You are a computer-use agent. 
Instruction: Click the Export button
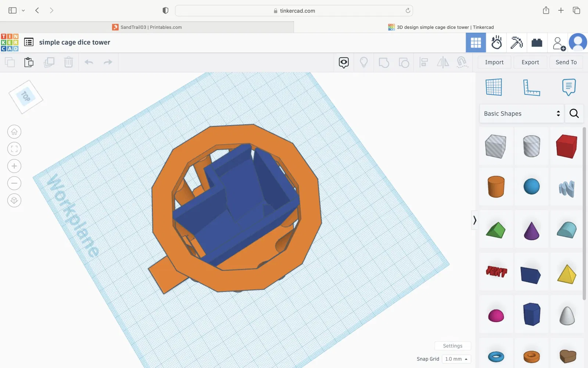click(530, 62)
